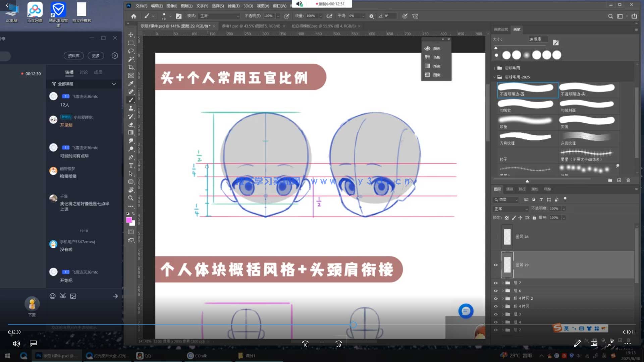The height and width of the screenshot is (362, 644).
Task: Select the Zoom tool
Action: point(130,198)
